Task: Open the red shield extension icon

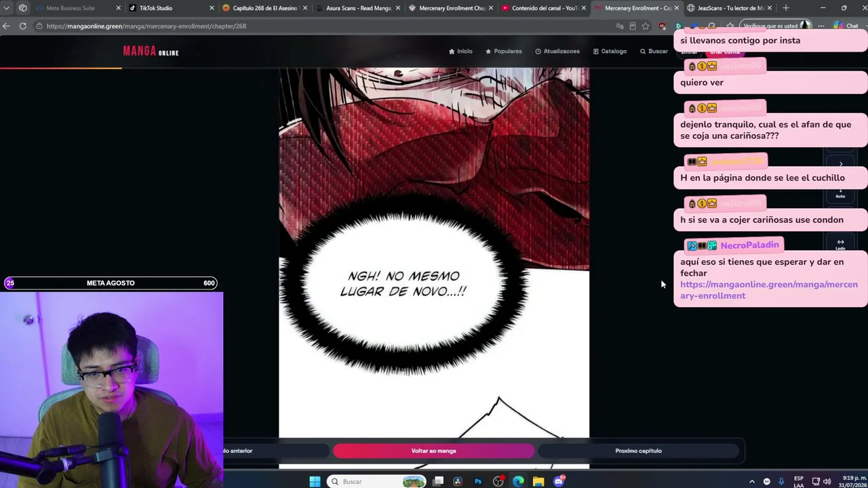Action: 663,26
